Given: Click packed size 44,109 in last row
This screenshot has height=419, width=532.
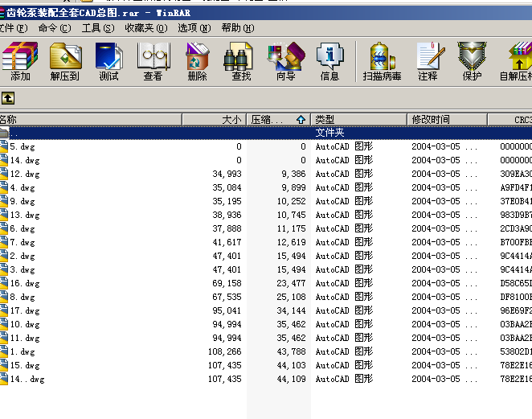Looking at the screenshot, I should (291, 379).
